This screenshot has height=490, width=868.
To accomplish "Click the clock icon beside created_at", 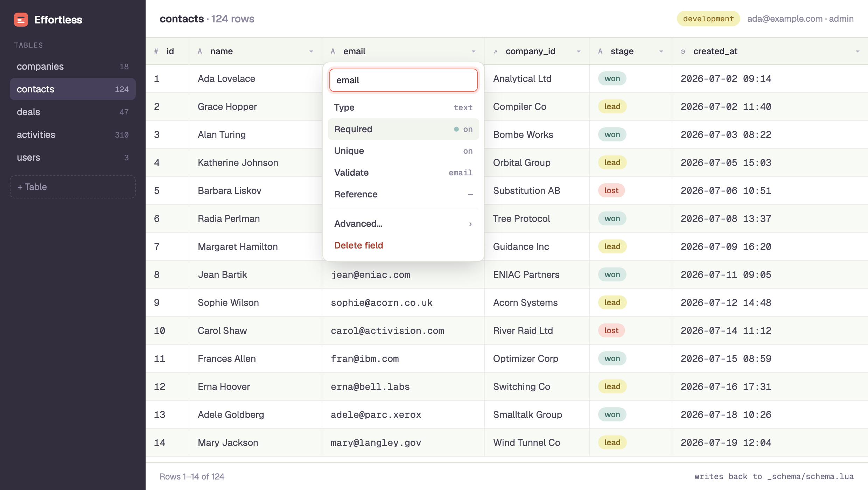I will click(x=683, y=52).
